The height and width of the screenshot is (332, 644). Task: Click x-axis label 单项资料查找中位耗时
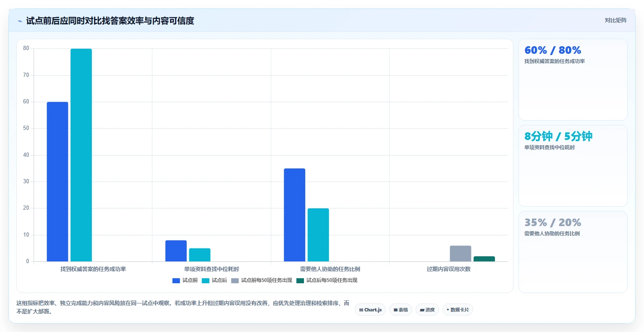(212, 269)
